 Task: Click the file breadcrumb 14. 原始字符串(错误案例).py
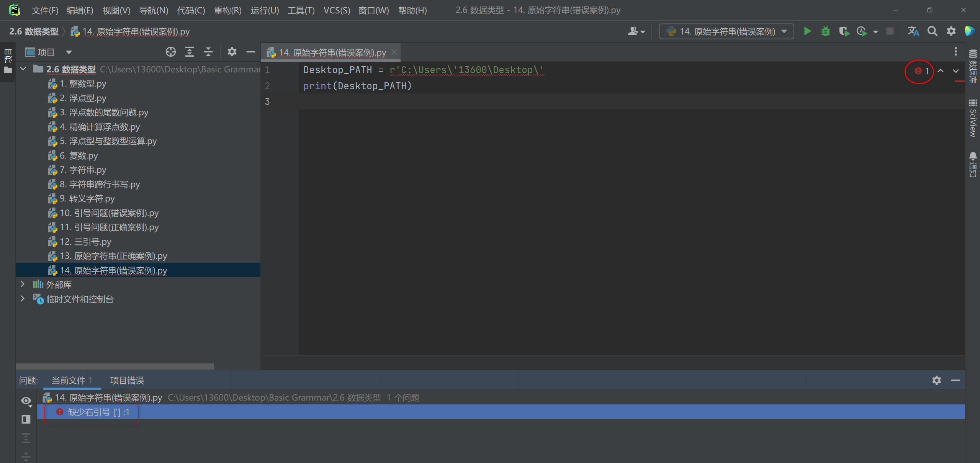[130, 31]
